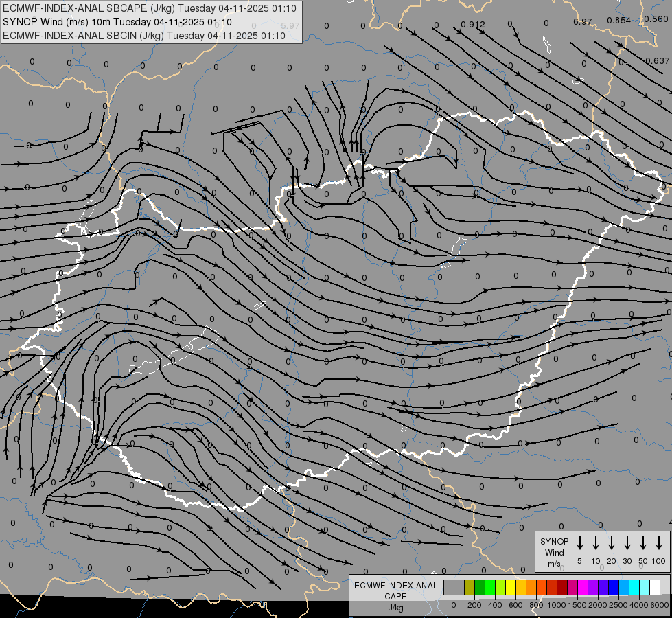The height and width of the screenshot is (618, 672).
Task: Click the 'J/kg' unit in the color legend
Action: coord(395,608)
